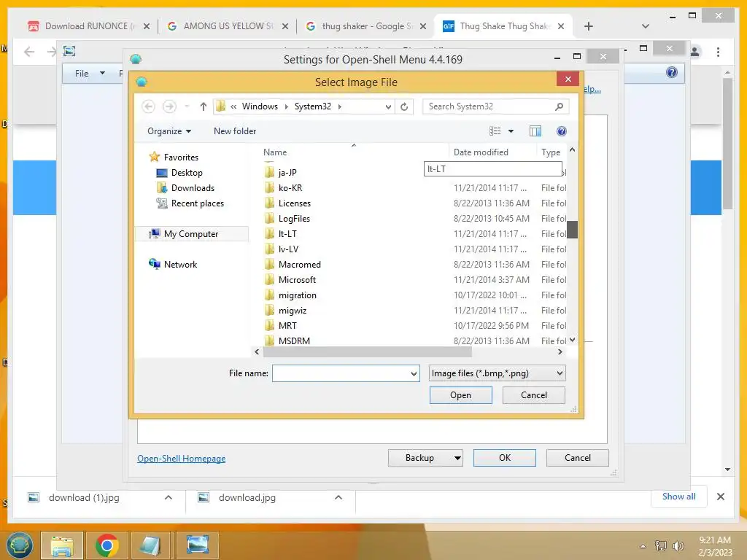The height and width of the screenshot is (560, 747).
Task: Open File Explorer from taskbar
Action: (62, 545)
